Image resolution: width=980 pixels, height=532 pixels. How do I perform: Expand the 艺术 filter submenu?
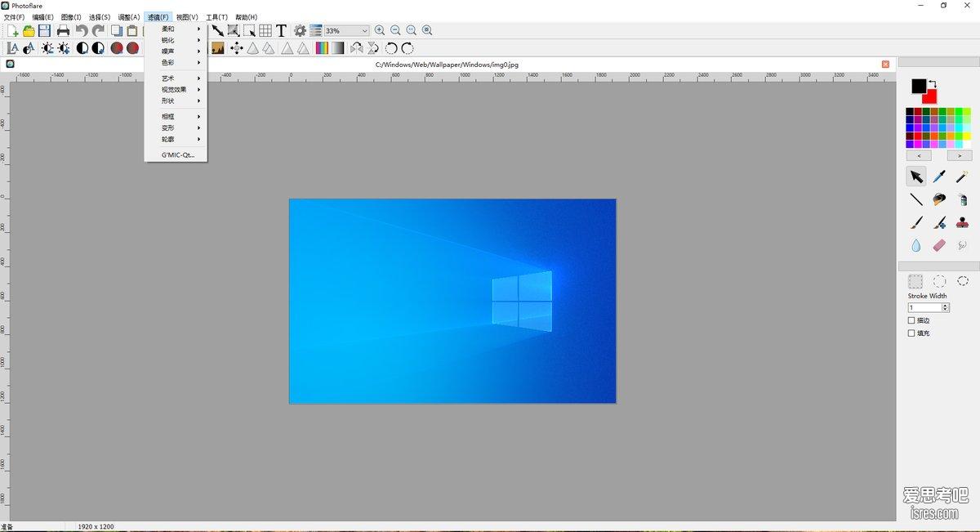(x=176, y=78)
